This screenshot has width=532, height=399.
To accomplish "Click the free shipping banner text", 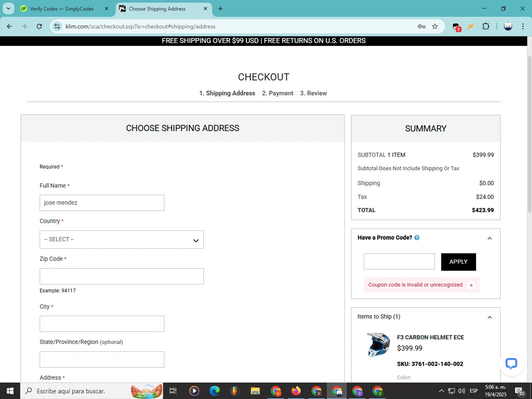I will tap(264, 41).
